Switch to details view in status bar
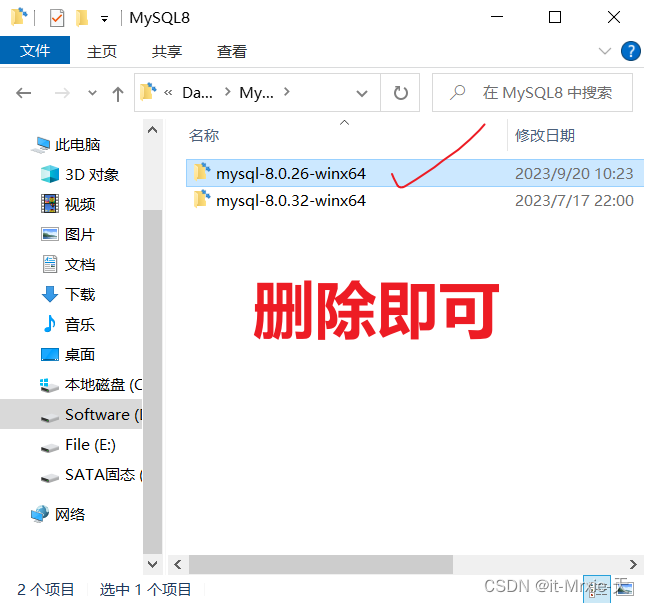Image resolution: width=645 pixels, height=603 pixels. pos(596,589)
